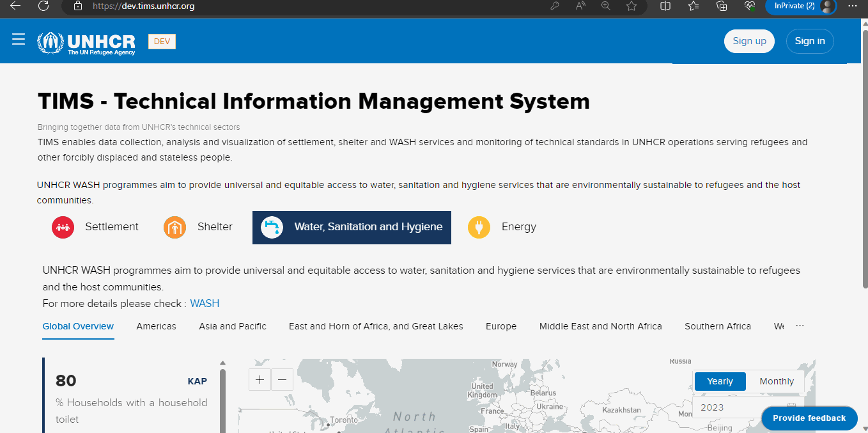
Task: Click the Shelter sector icon
Action: click(x=174, y=227)
